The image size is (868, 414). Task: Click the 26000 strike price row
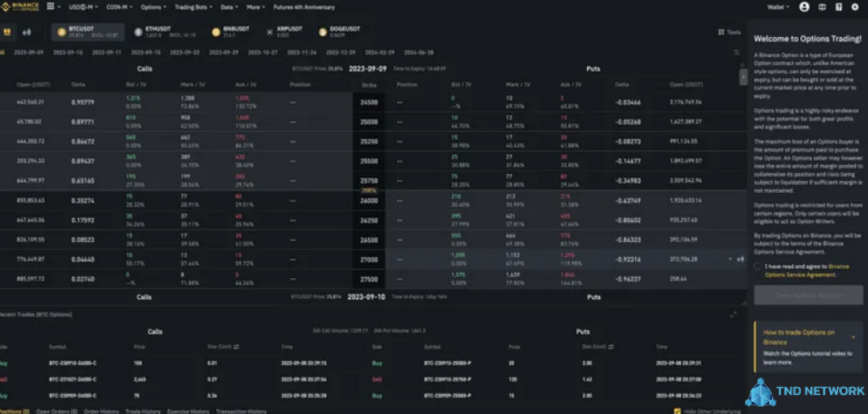click(369, 200)
